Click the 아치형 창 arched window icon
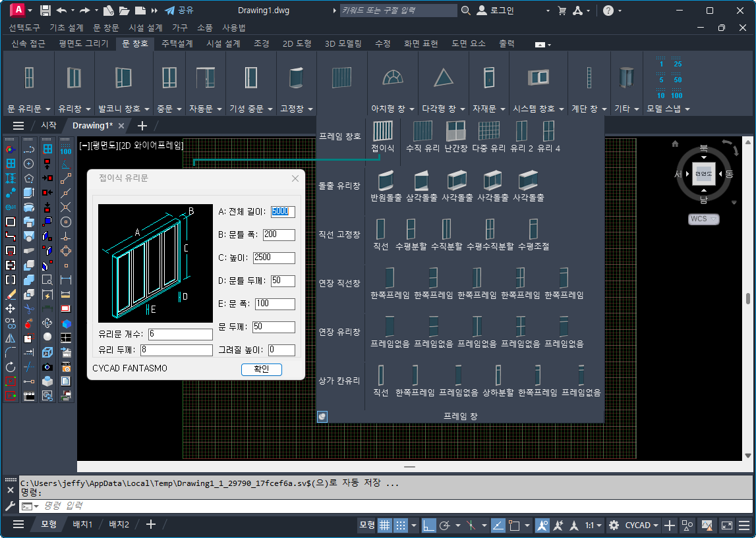756x538 pixels. coord(393,78)
